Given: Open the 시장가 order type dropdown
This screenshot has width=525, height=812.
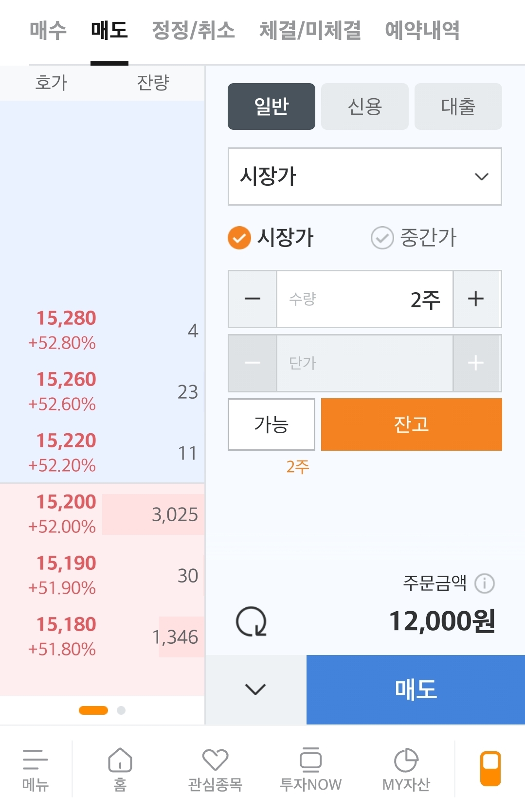Looking at the screenshot, I should 364,177.
